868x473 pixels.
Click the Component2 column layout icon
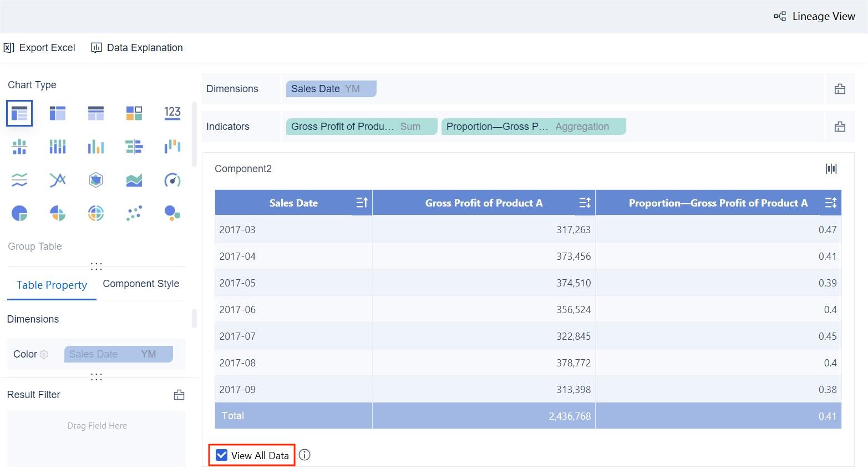[831, 169]
